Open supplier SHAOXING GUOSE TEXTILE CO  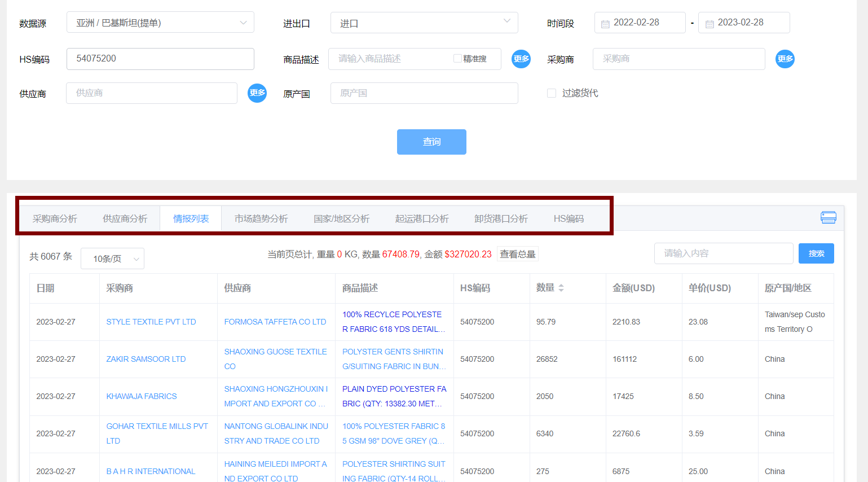coord(276,359)
